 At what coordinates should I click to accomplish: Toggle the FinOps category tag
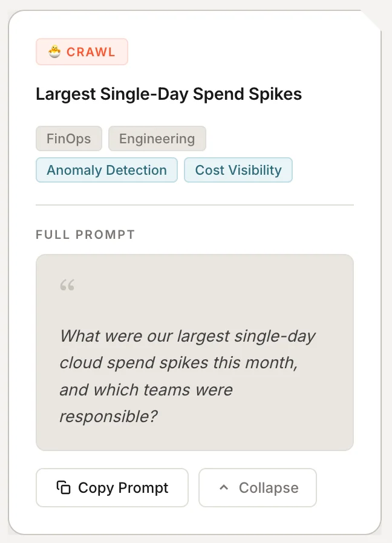(68, 138)
